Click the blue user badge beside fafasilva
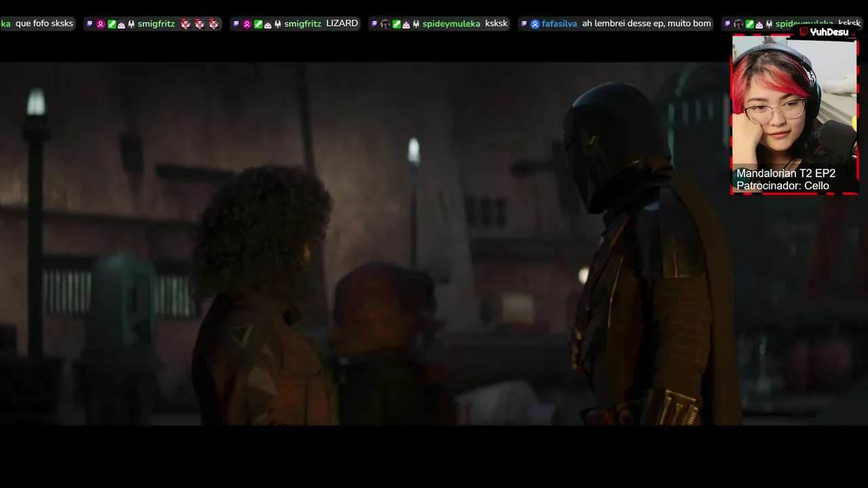 coord(534,24)
